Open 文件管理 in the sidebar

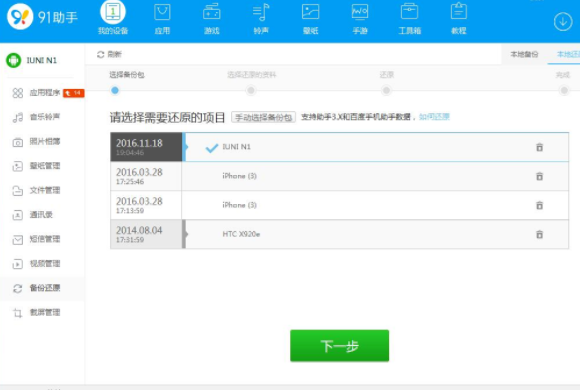[x=36, y=190]
